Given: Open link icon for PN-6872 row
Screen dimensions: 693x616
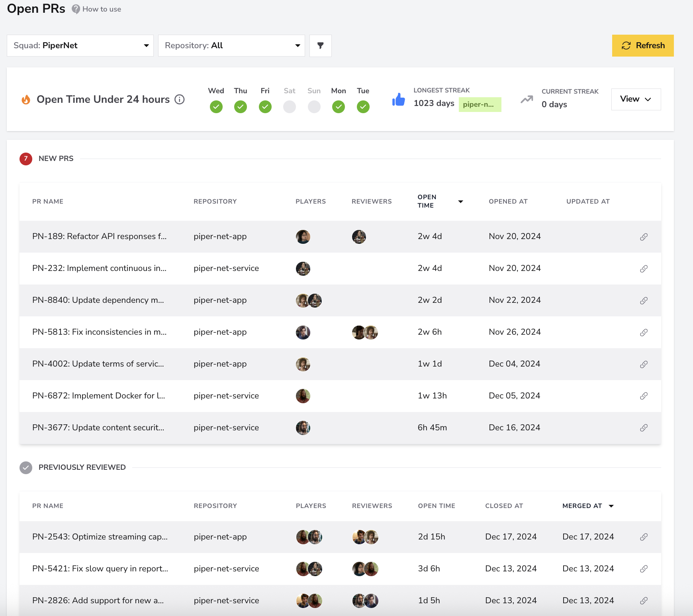Looking at the screenshot, I should pos(644,396).
